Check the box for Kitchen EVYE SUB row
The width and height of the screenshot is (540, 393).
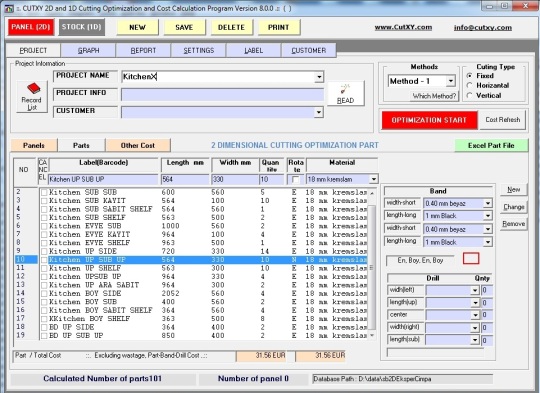pos(44,226)
